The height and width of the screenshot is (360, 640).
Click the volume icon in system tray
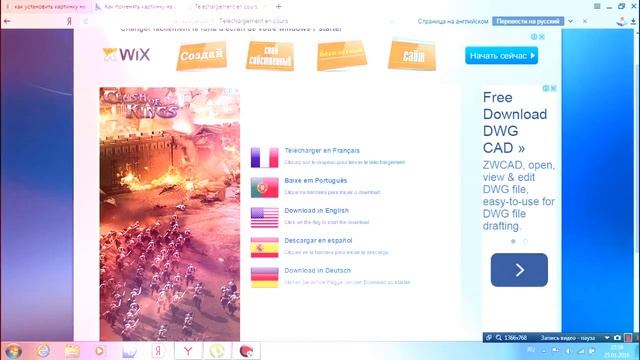(x=569, y=351)
